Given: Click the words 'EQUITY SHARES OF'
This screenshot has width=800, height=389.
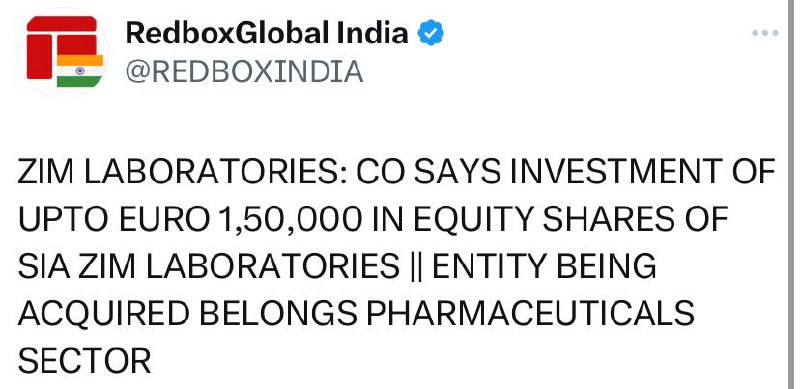Looking at the screenshot, I should point(570,220).
